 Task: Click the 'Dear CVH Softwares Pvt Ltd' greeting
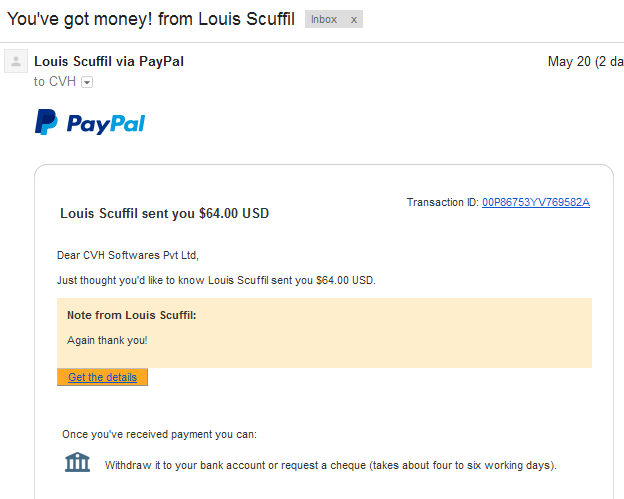tap(128, 255)
